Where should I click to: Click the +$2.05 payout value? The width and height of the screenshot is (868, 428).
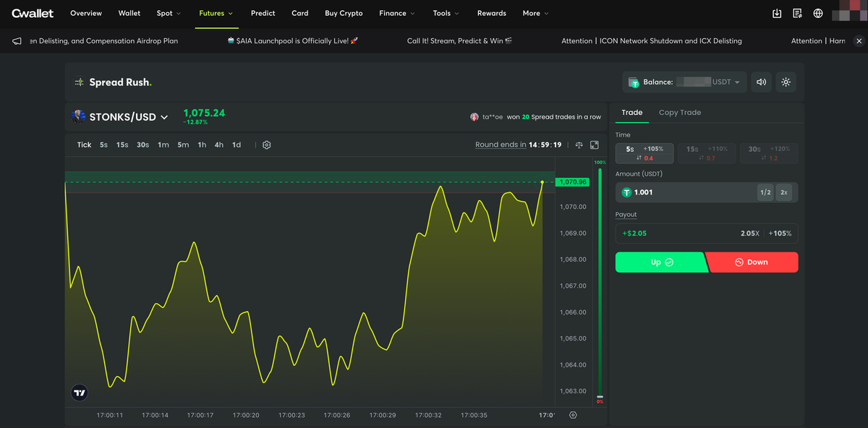click(634, 234)
